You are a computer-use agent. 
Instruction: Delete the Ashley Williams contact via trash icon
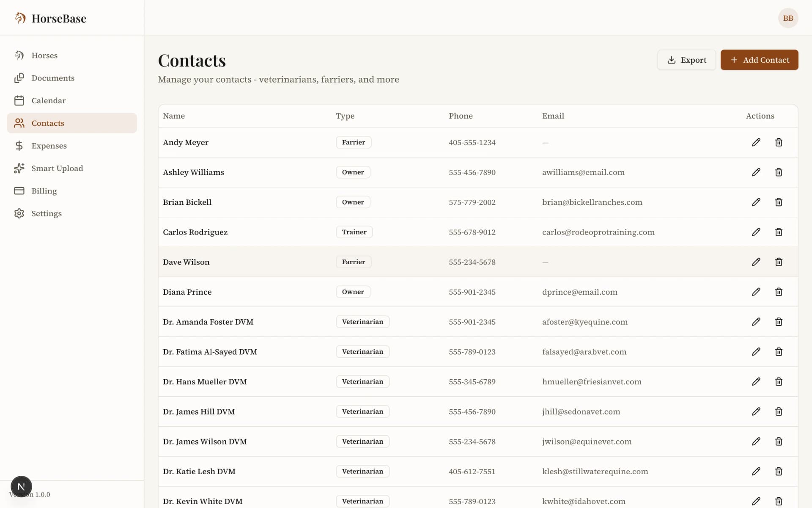tap(778, 172)
